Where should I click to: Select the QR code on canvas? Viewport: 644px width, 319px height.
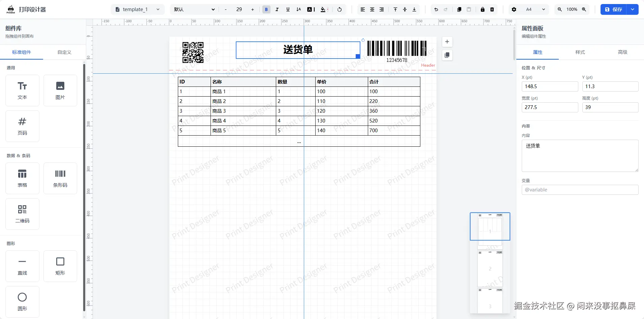coord(193,52)
